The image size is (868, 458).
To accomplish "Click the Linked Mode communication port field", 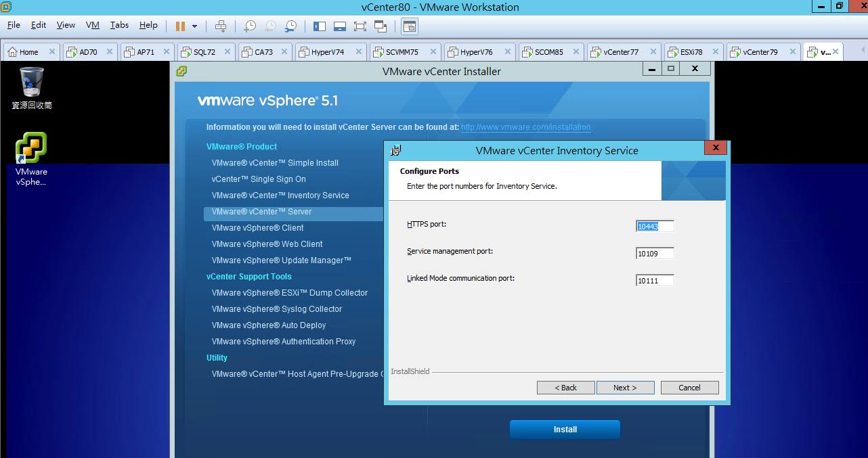I will 655,280.
